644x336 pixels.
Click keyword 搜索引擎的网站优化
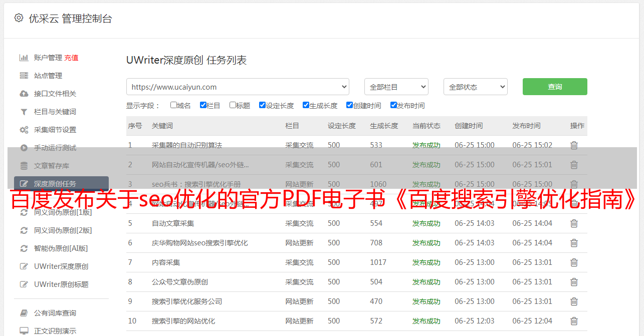[183, 321]
